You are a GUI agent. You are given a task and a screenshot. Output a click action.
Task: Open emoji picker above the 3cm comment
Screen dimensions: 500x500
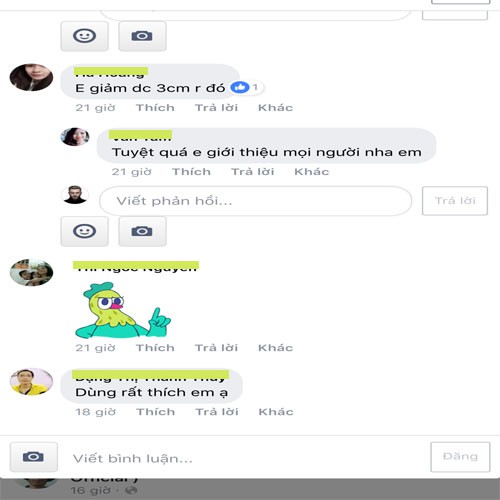(84, 36)
